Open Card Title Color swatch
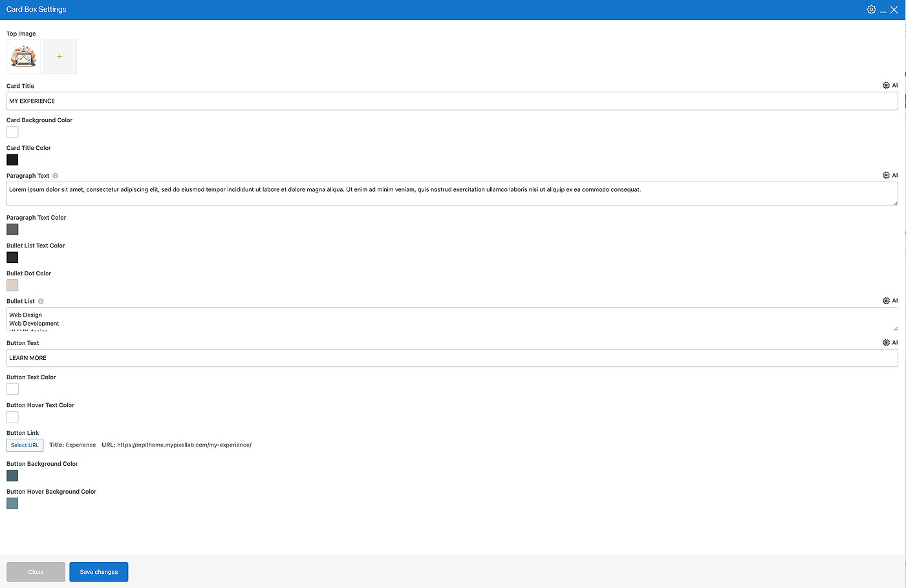Image resolution: width=906 pixels, height=588 pixels. tap(12, 160)
